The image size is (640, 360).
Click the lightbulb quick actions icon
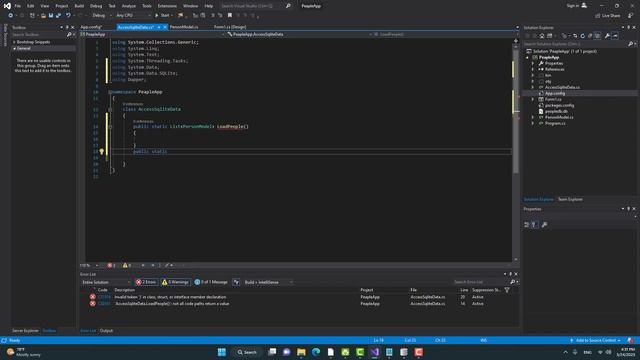[x=102, y=151]
